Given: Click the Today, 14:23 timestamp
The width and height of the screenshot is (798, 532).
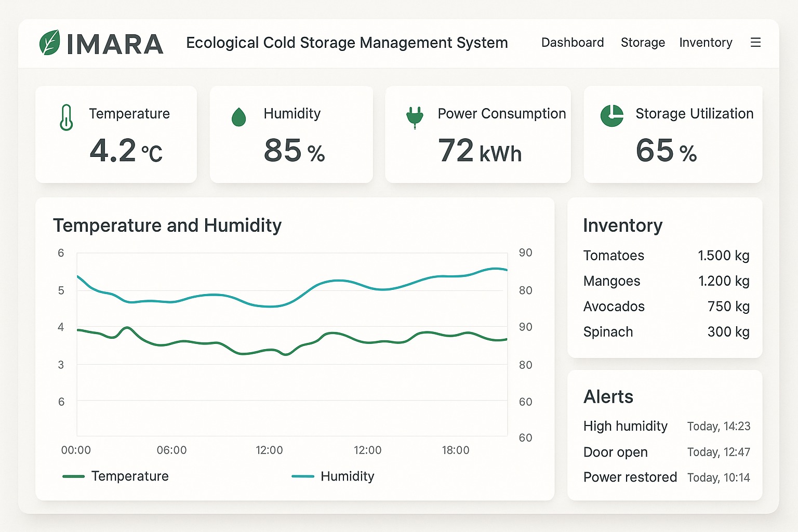Looking at the screenshot, I should click(x=719, y=427).
